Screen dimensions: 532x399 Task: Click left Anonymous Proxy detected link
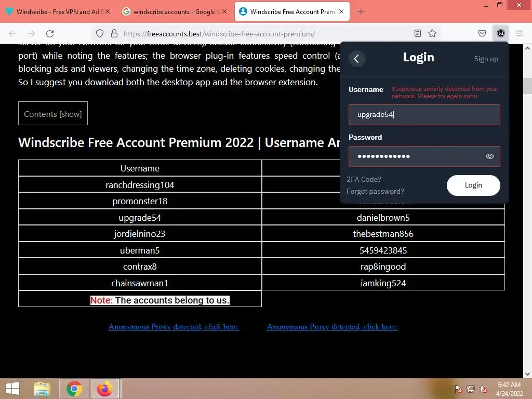[174, 327]
